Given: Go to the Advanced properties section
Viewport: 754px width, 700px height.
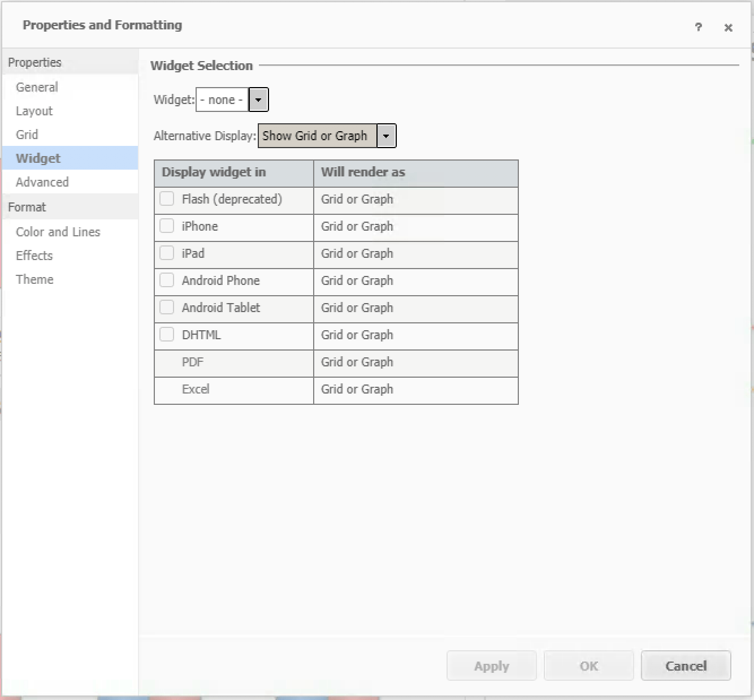Looking at the screenshot, I should (x=42, y=183).
